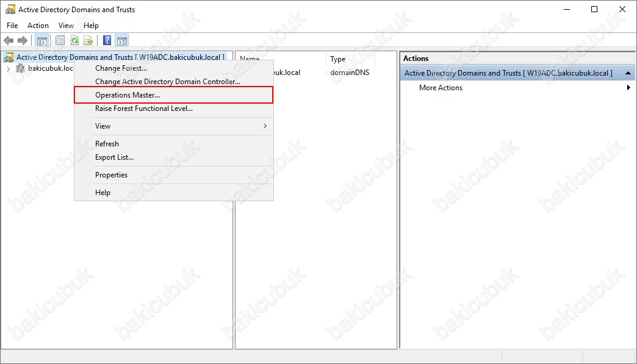637x364 pixels.
Task: Click the Back arrow toolbar icon
Action: point(9,41)
